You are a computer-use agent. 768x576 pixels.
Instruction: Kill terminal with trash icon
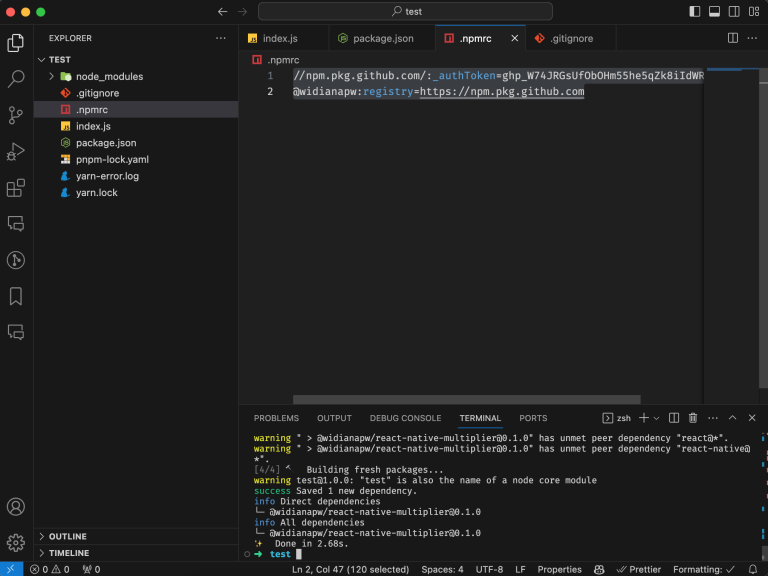693,418
